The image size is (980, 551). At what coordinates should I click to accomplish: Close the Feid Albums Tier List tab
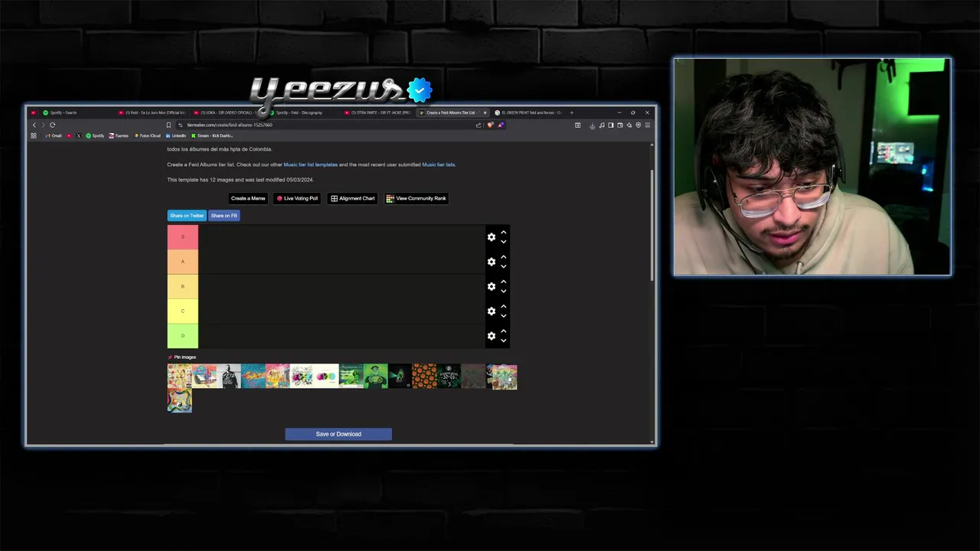[x=485, y=112]
